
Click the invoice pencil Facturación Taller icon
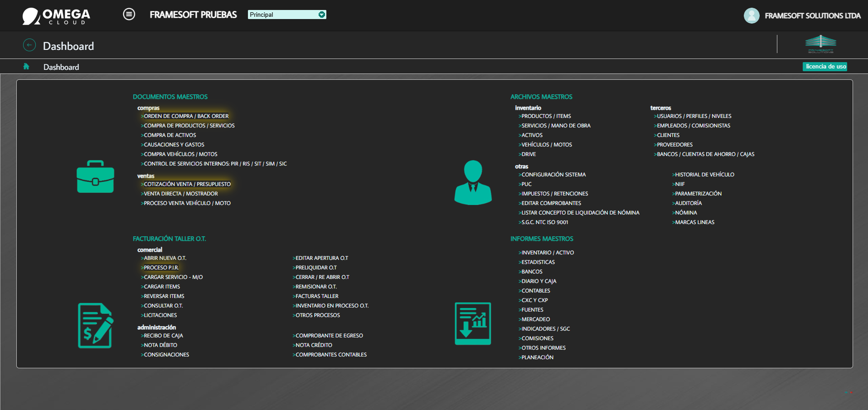(95, 326)
